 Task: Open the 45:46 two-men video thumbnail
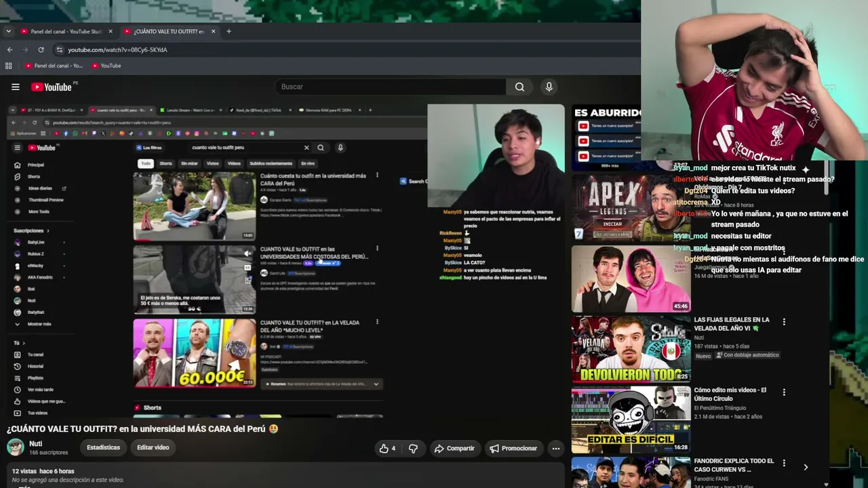point(631,279)
